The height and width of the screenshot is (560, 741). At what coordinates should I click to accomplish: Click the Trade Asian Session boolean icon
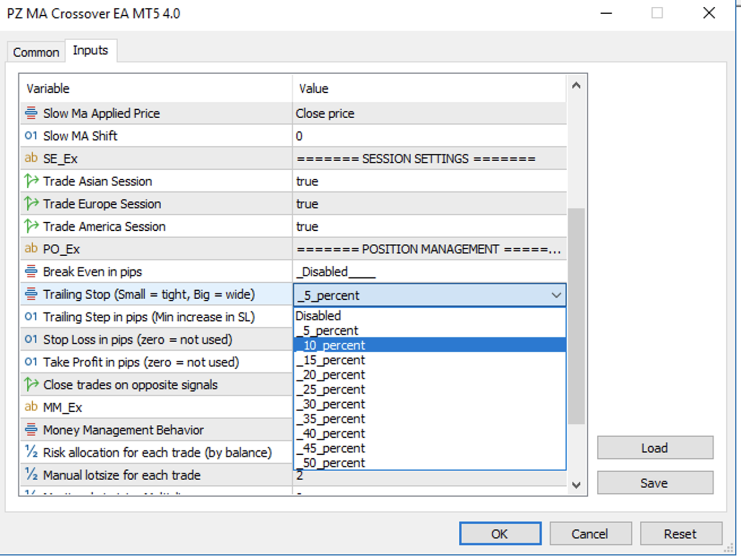click(x=31, y=181)
